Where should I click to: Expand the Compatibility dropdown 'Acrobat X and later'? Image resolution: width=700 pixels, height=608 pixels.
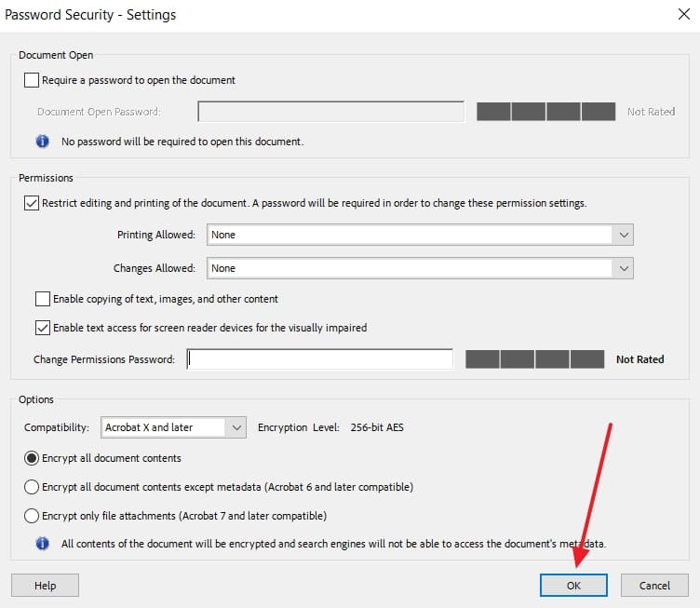click(173, 427)
